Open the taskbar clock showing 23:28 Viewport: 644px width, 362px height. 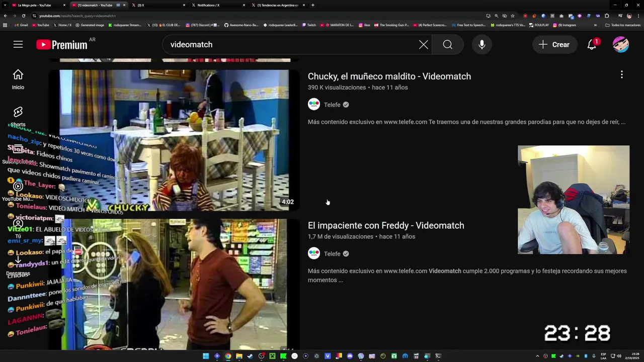(x=633, y=356)
